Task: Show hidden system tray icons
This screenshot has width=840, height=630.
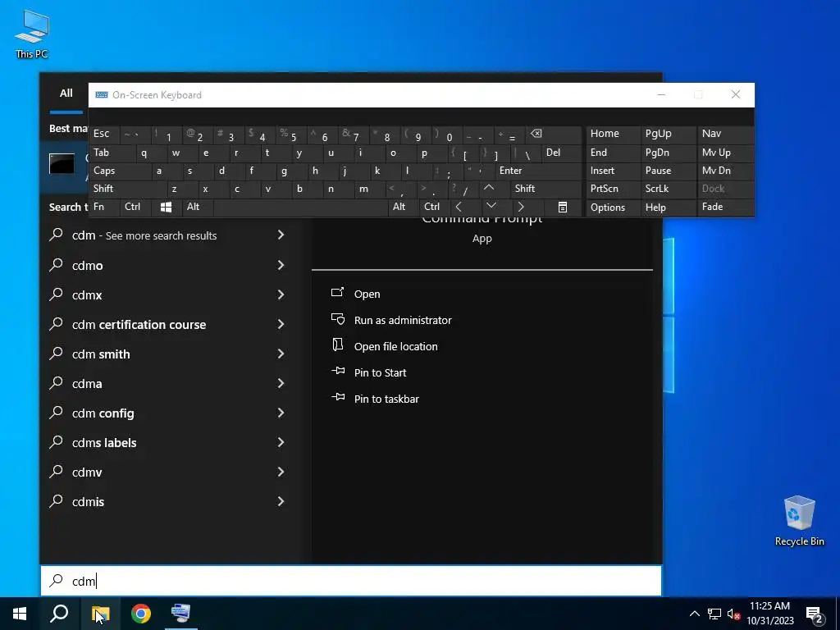Action: click(694, 614)
